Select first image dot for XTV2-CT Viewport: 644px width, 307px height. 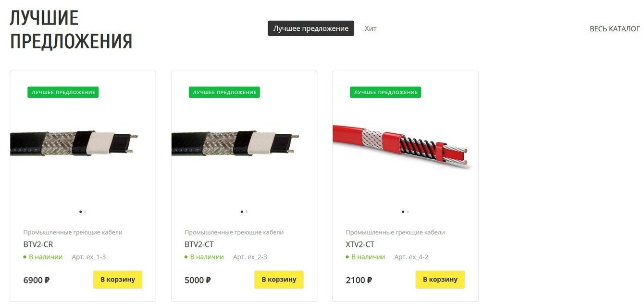pos(403,212)
